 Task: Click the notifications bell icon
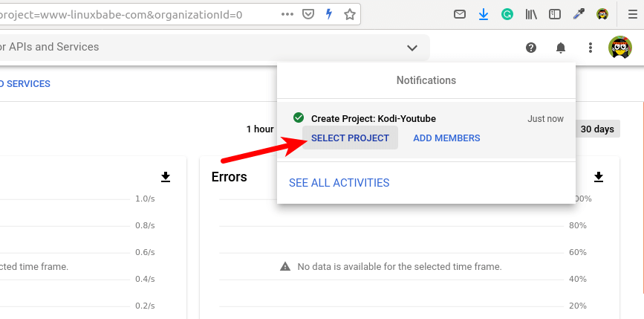click(561, 48)
